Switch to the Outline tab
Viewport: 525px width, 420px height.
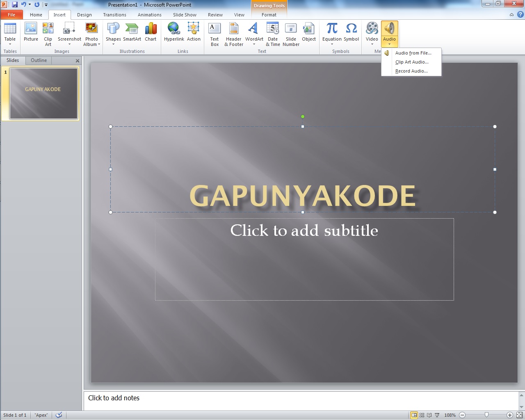click(x=38, y=60)
